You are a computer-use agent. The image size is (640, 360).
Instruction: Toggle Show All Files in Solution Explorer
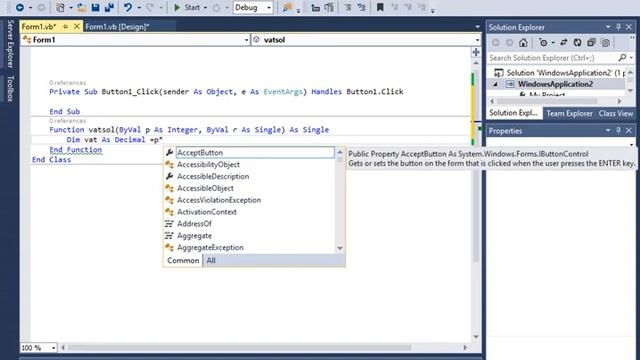pos(606,43)
